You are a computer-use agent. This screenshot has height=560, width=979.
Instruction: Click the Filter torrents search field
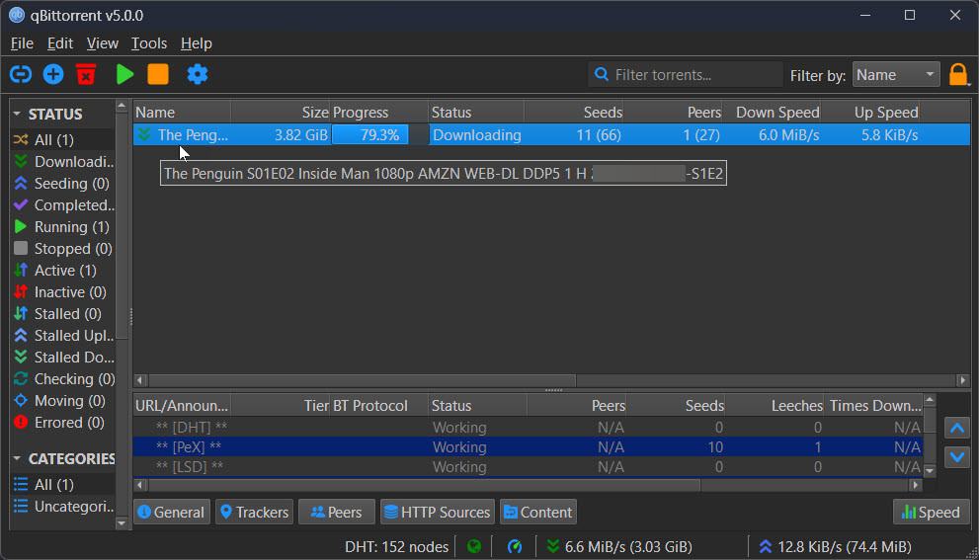click(685, 75)
